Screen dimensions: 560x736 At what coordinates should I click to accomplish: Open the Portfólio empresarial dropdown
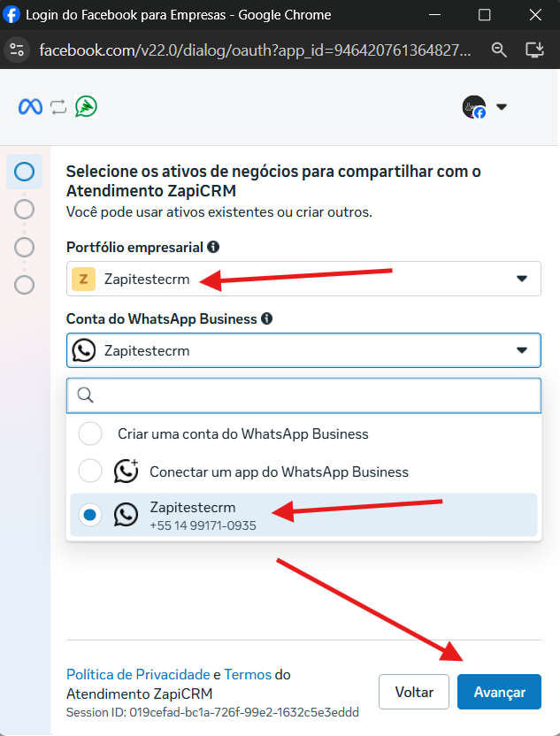303,279
